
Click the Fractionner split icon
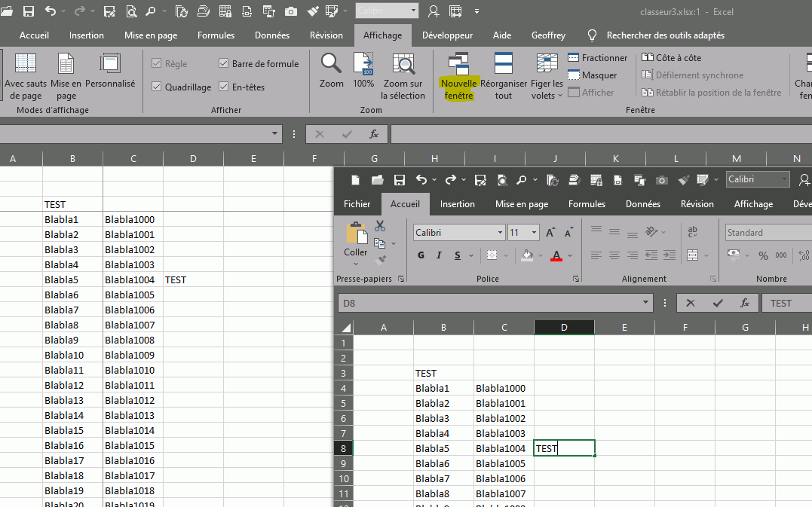[574, 58]
